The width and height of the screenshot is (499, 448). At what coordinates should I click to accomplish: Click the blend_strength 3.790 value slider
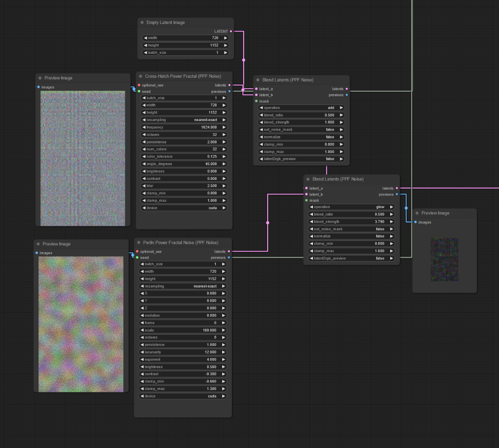(x=351, y=221)
